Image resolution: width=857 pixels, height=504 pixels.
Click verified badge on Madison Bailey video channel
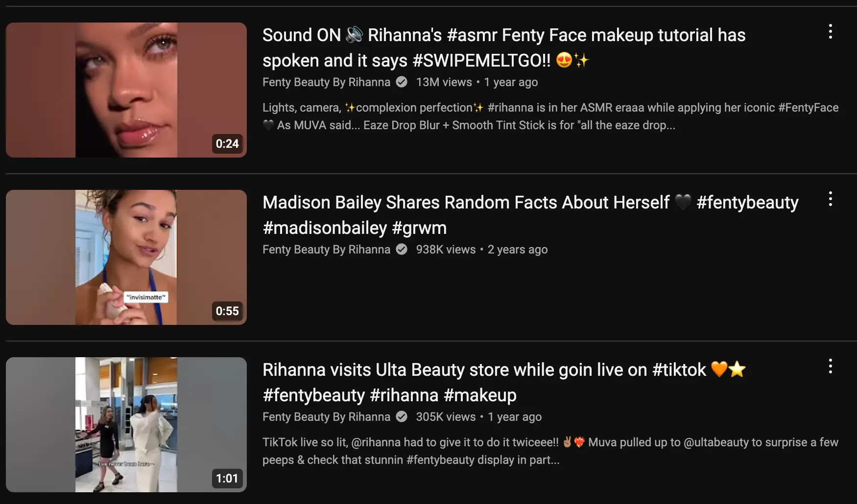click(x=402, y=250)
